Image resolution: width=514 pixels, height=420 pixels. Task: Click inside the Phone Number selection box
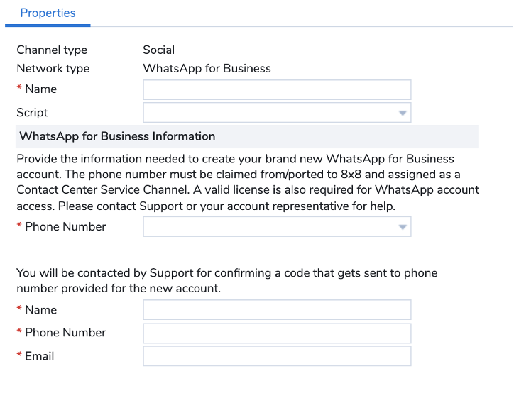pos(277,227)
